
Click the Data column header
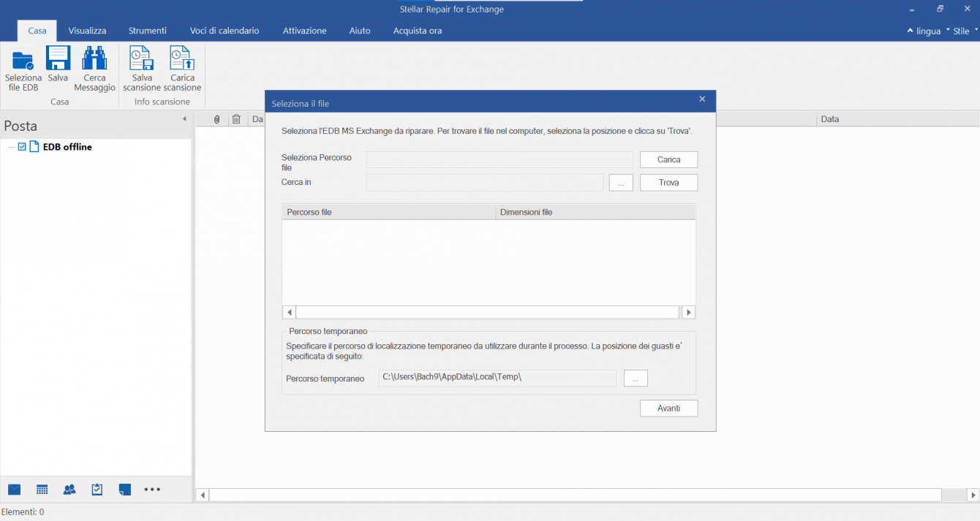[x=897, y=119]
